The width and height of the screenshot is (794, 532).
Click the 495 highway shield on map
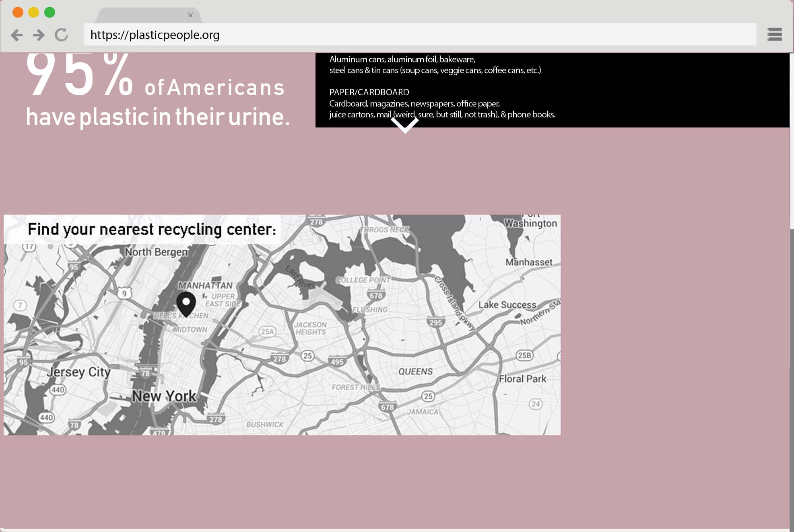click(337, 362)
